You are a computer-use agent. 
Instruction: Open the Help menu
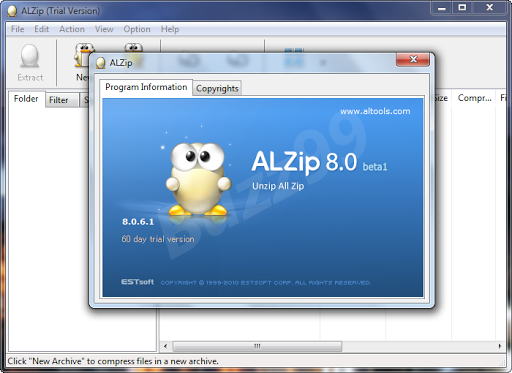point(170,29)
